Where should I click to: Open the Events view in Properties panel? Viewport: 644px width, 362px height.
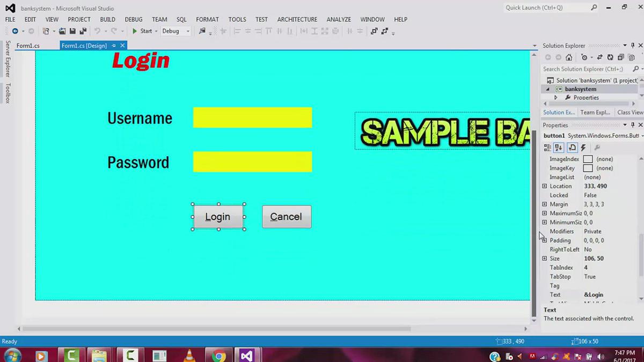tap(584, 148)
